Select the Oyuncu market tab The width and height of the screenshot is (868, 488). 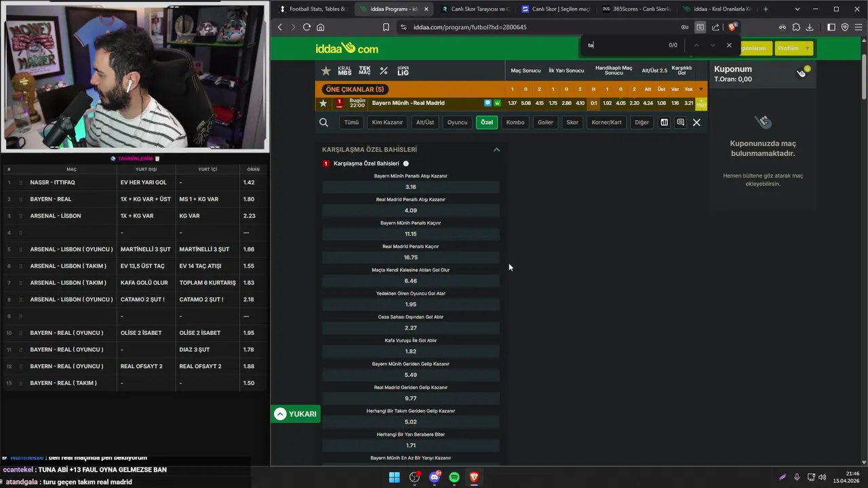[x=457, y=123]
